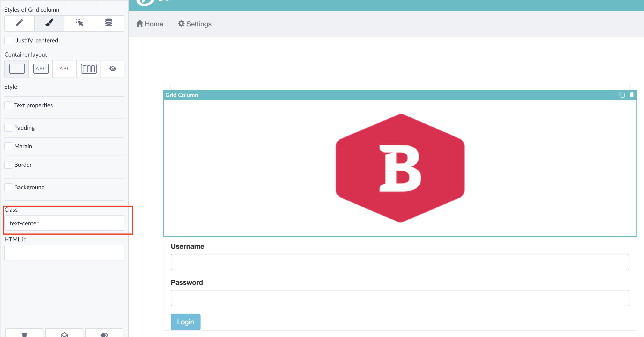Screen dimensions: 644x337
Task: Click the Grid Column header label
Action: pos(181,95)
